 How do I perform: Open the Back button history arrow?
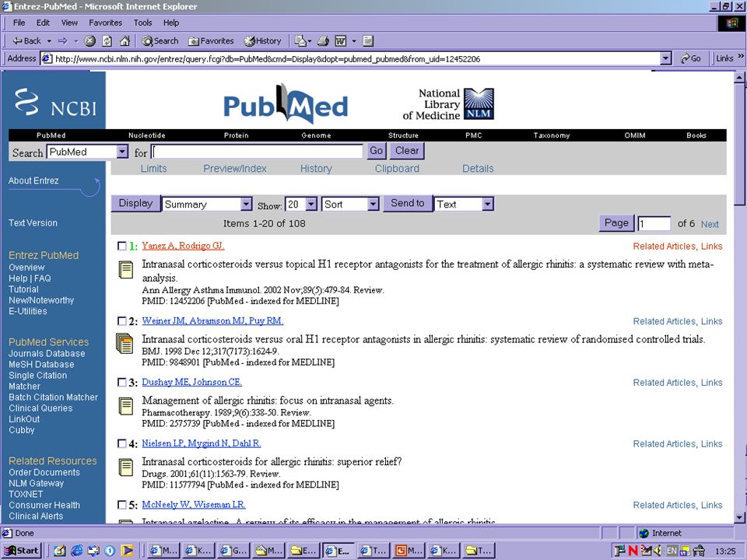[49, 41]
